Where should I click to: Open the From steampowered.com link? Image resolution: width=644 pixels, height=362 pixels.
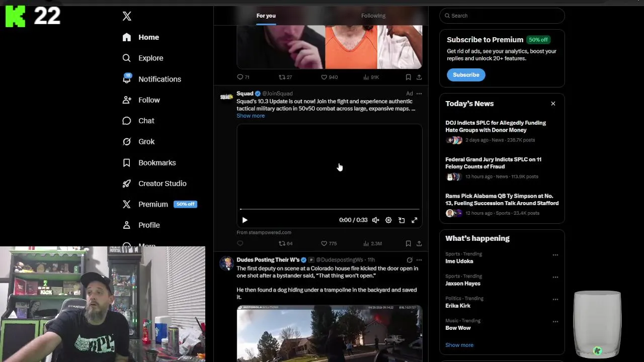click(x=264, y=232)
